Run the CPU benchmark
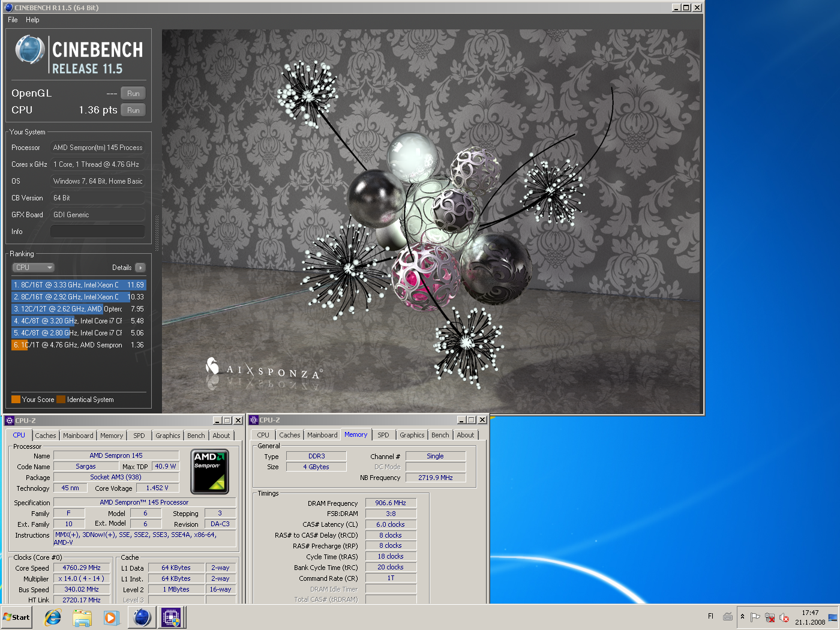This screenshot has height=630, width=840. pos(133,110)
